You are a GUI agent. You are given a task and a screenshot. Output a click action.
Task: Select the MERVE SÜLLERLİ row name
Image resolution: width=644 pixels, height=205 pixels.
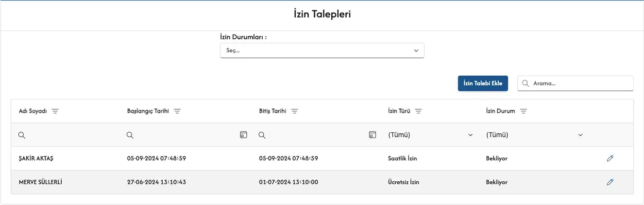pos(41,182)
